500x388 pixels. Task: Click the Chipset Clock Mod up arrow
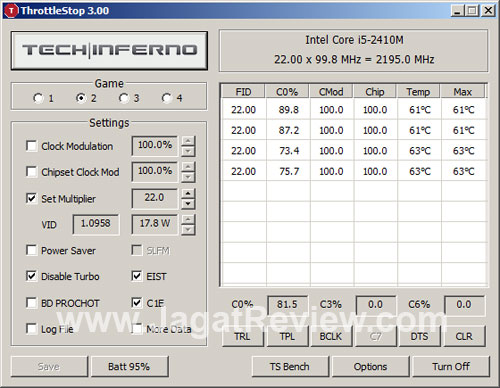coord(188,167)
